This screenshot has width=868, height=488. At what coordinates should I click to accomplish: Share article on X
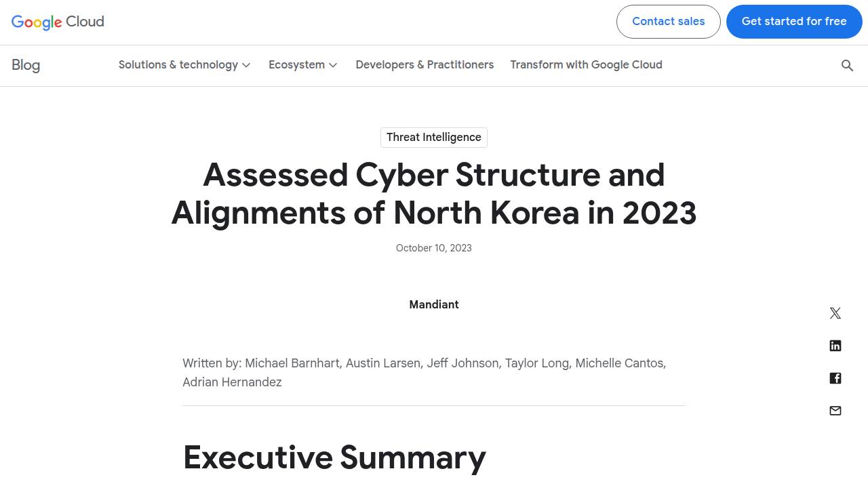click(835, 313)
